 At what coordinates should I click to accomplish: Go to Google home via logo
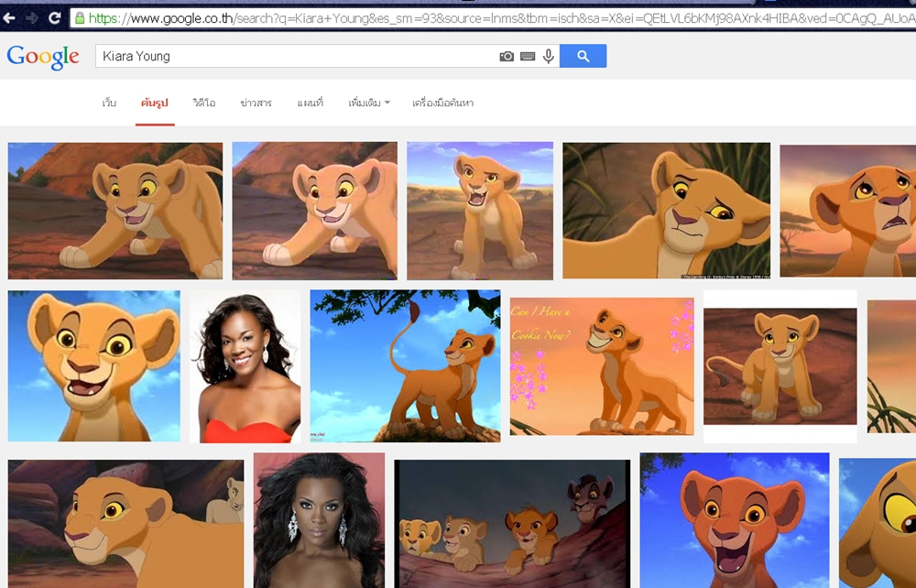coord(43,57)
